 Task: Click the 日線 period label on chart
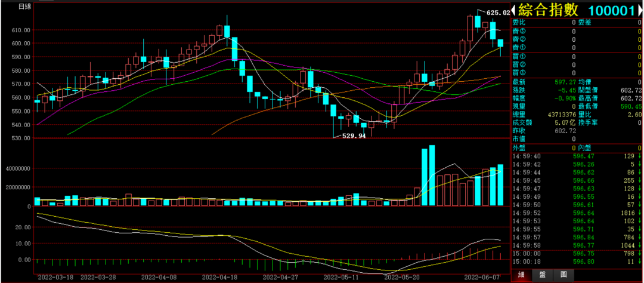point(25,7)
